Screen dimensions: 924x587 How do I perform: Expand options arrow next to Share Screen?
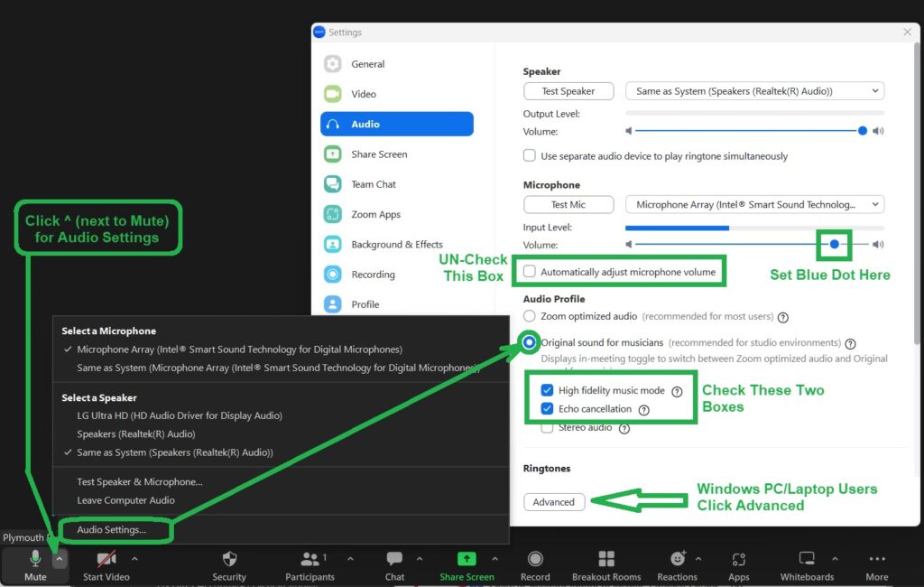click(495, 558)
